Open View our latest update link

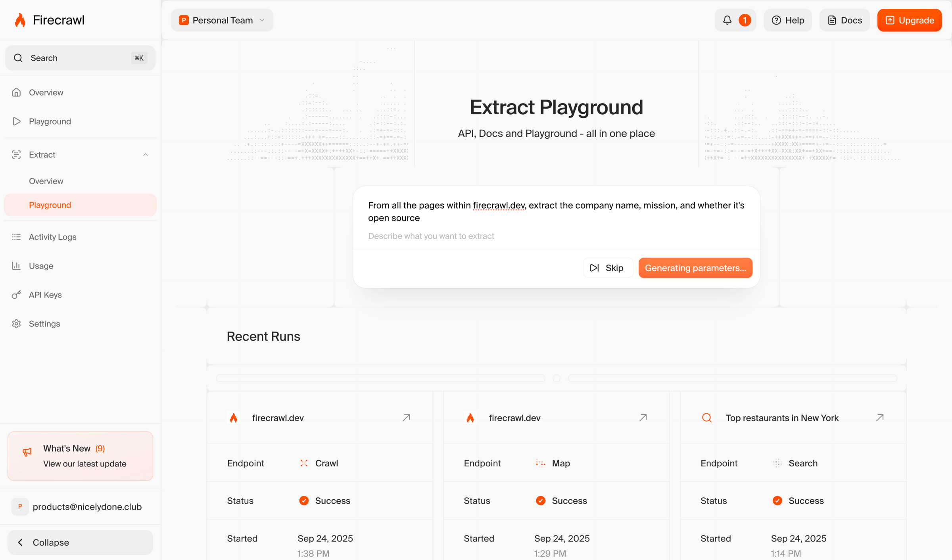pyautogui.click(x=84, y=464)
